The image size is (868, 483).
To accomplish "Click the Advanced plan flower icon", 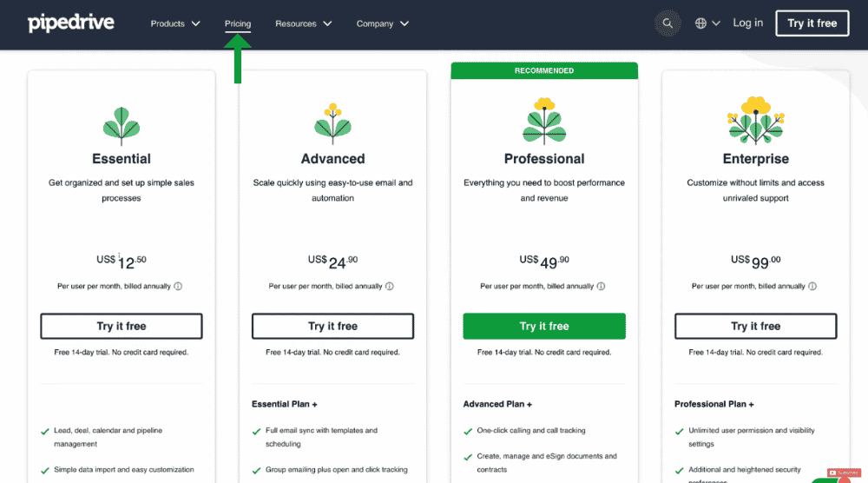I will click(x=332, y=124).
